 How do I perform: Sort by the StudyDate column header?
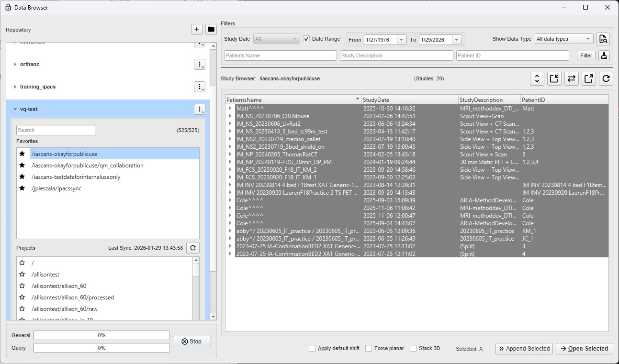409,100
